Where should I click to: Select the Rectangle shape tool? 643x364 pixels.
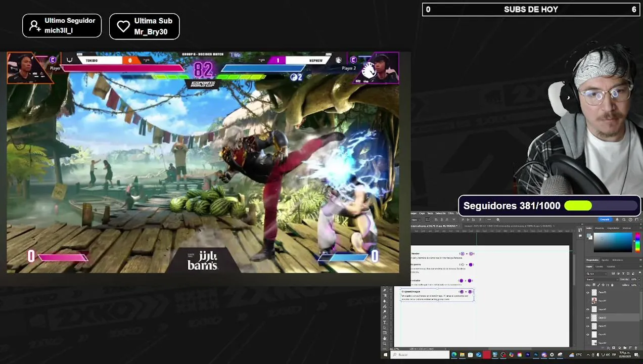pos(384,333)
